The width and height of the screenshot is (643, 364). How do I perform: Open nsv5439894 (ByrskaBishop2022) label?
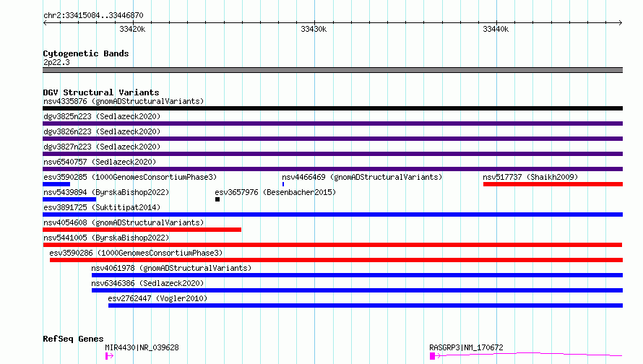coord(106,192)
